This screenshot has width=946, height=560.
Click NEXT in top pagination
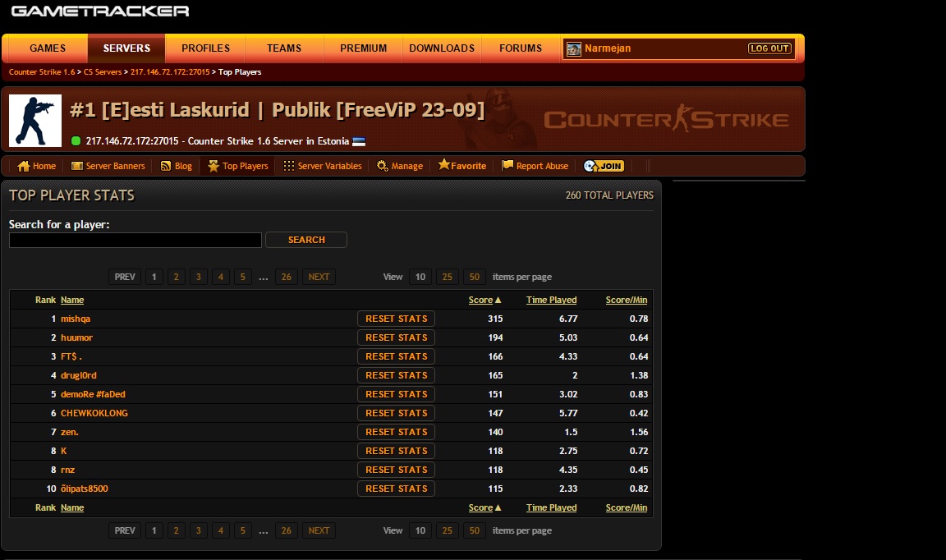(319, 277)
